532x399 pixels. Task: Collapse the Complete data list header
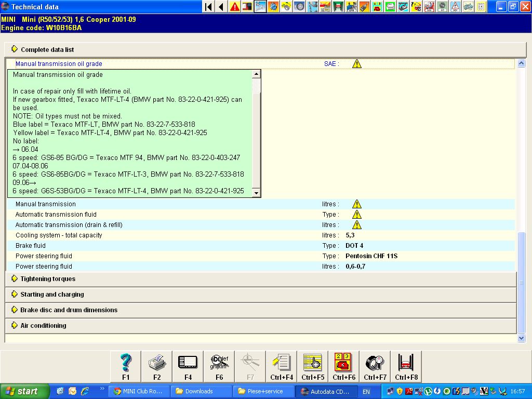[47, 50]
